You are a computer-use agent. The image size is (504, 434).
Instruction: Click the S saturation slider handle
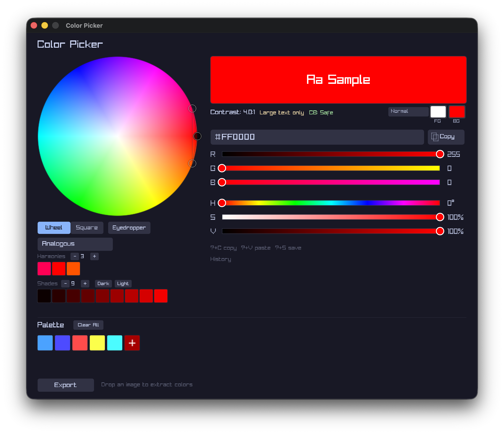coord(440,217)
